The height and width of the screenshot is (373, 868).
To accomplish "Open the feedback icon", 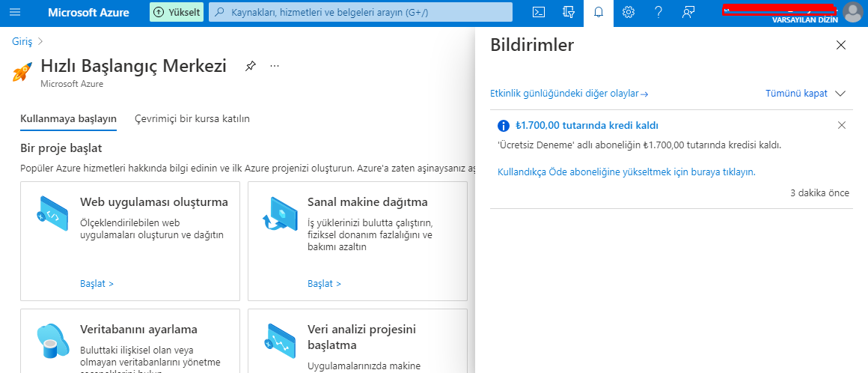I will [688, 12].
